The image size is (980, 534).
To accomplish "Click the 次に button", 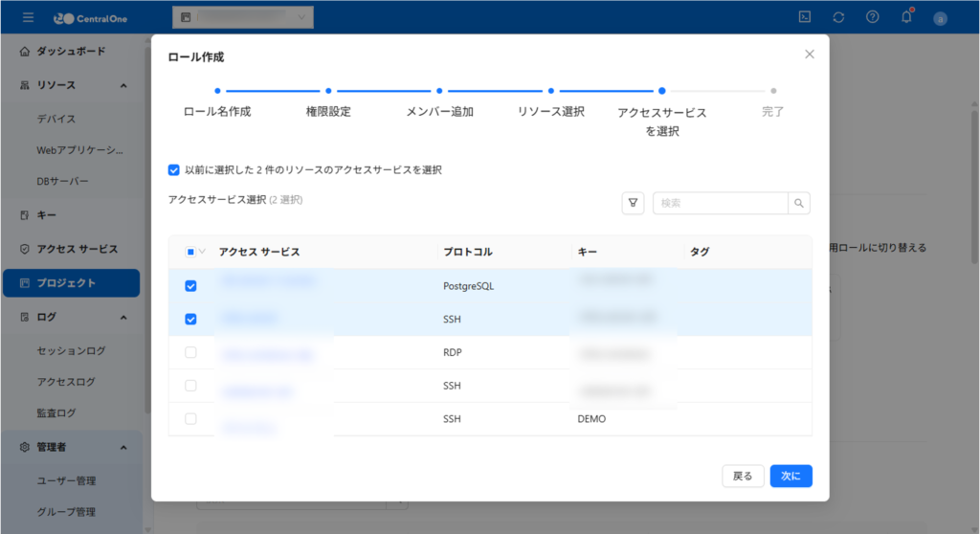I will (x=791, y=476).
